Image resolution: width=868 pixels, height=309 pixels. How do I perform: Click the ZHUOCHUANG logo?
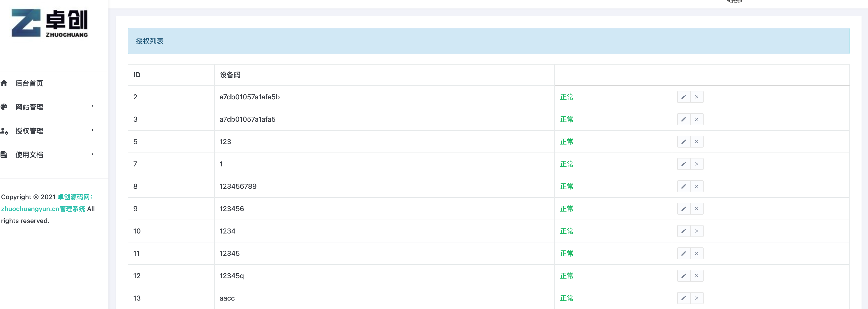tap(49, 23)
